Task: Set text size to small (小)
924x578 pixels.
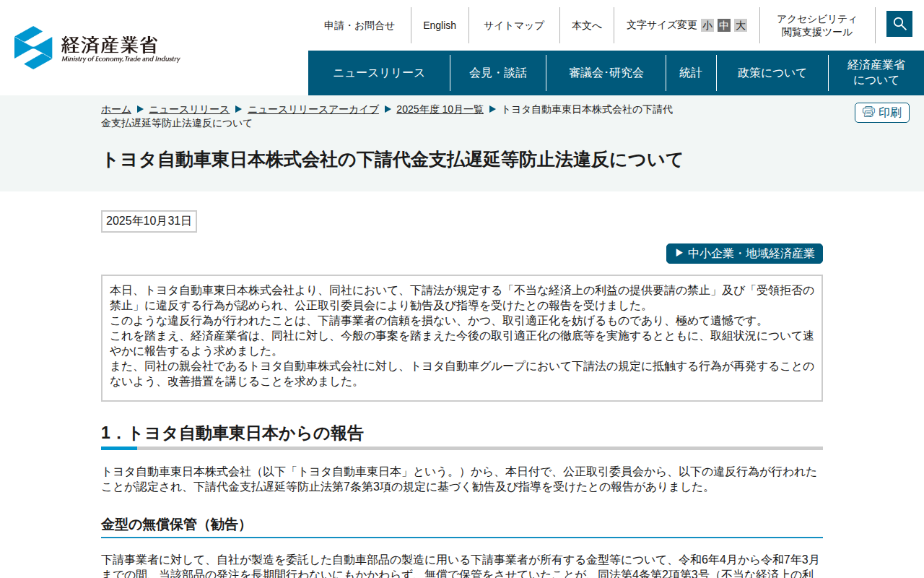Action: 707,25
